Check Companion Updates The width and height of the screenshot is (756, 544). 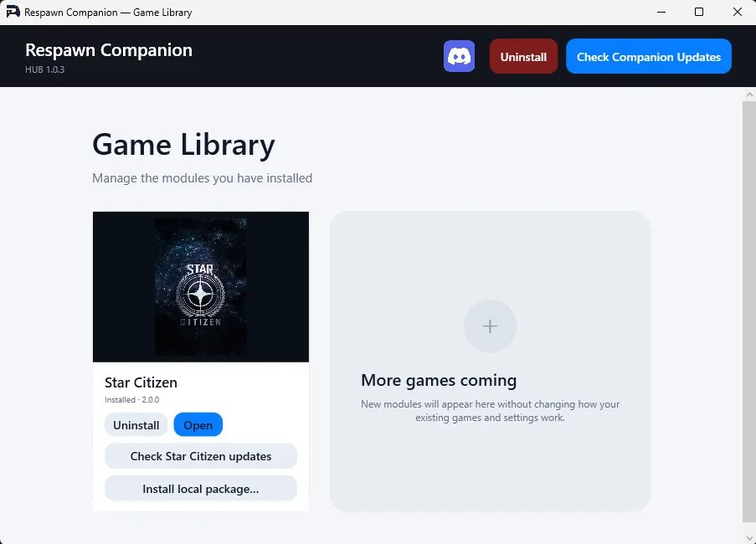649,56
